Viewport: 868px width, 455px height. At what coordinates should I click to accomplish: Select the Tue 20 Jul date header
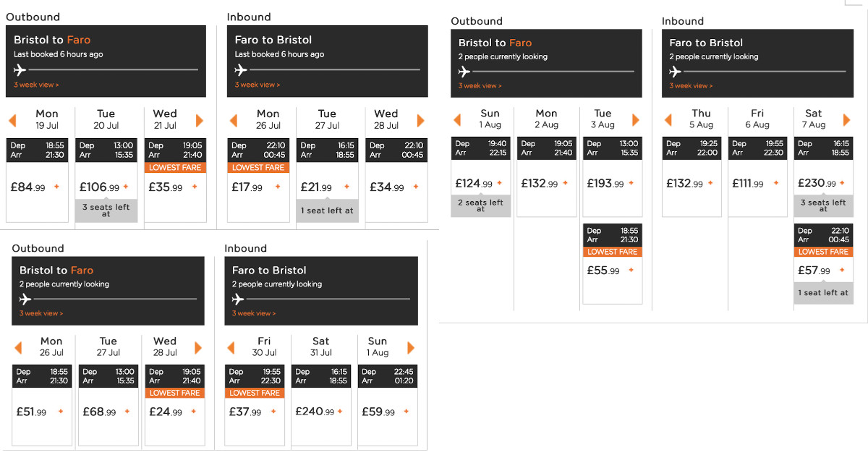(106, 119)
